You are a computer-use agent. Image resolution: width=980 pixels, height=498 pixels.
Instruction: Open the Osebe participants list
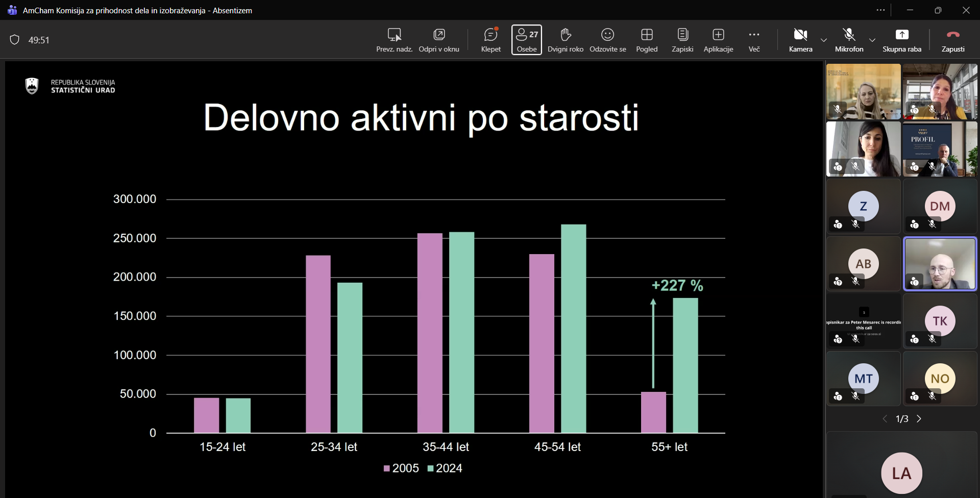(526, 40)
